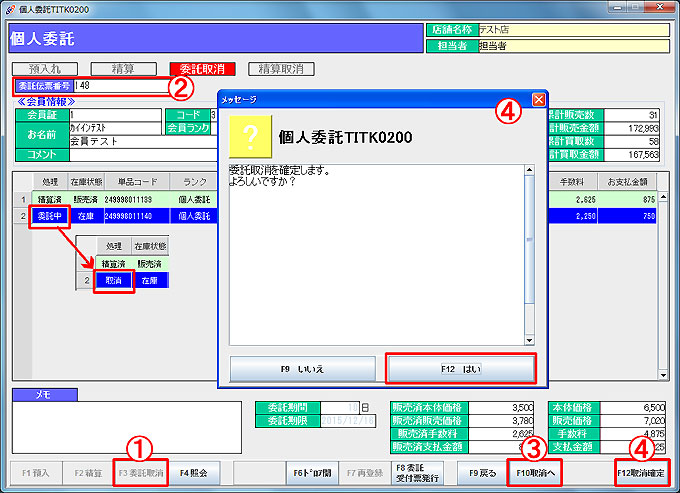Viewport: 680px width, 493px height.
Task: Select the 精算取消 mode tab
Action: tap(281, 69)
